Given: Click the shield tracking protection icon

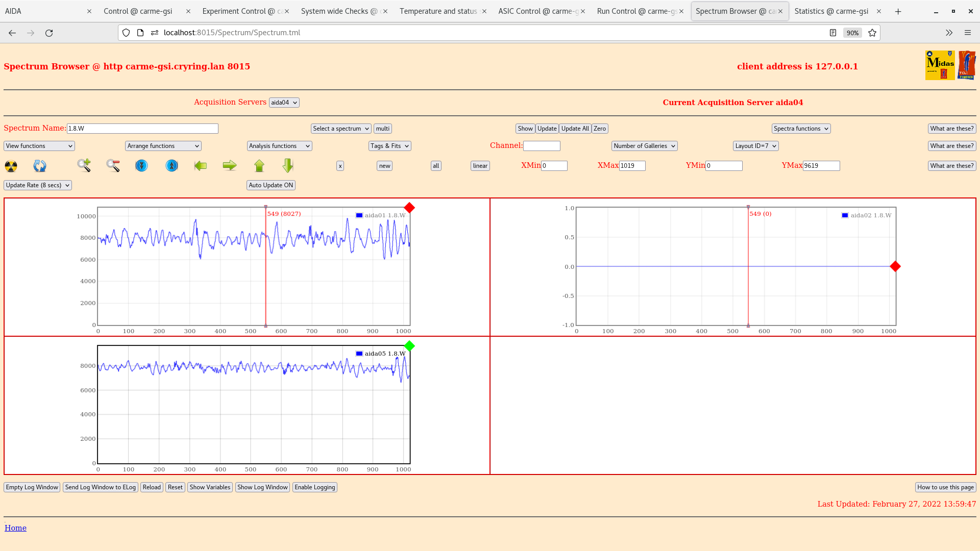Looking at the screenshot, I should (126, 33).
